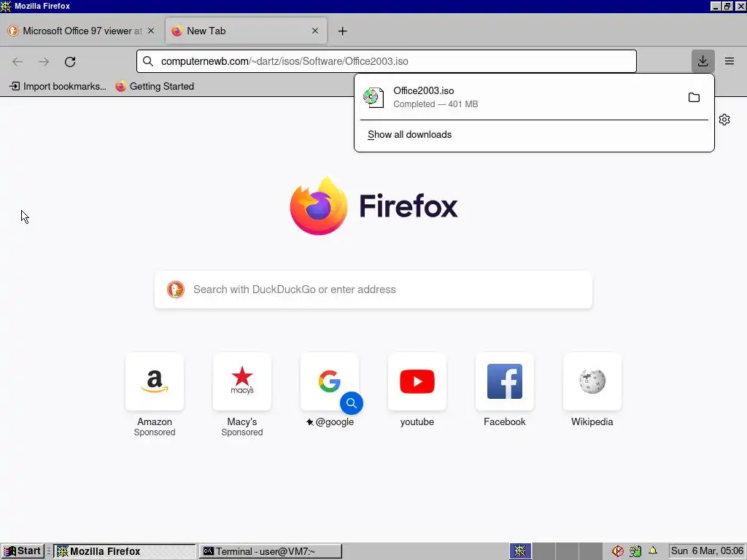Image resolution: width=747 pixels, height=560 pixels.
Task: Go forward using the forward arrow
Action: 44,61
